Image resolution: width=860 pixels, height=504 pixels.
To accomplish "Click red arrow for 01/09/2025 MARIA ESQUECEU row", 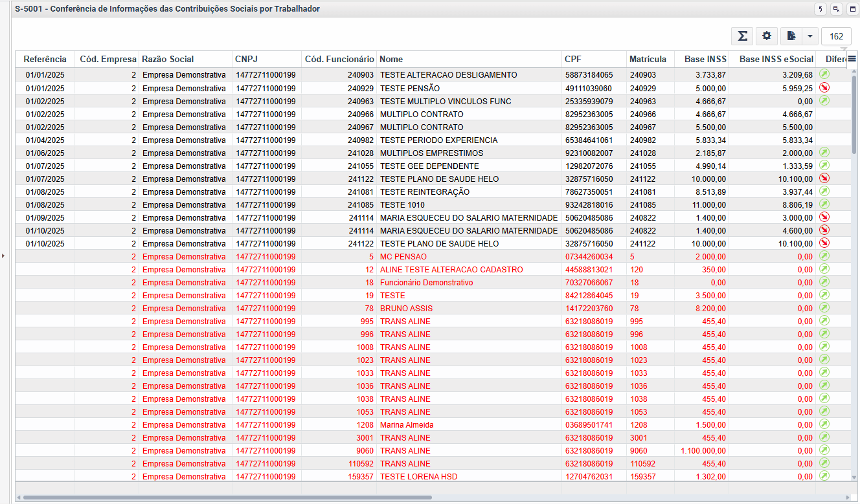I will (x=824, y=217).
